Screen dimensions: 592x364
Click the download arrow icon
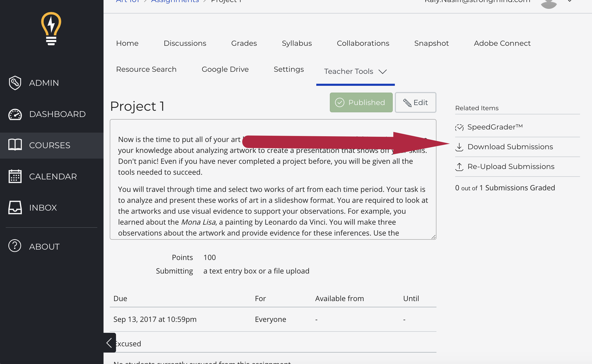tap(459, 147)
